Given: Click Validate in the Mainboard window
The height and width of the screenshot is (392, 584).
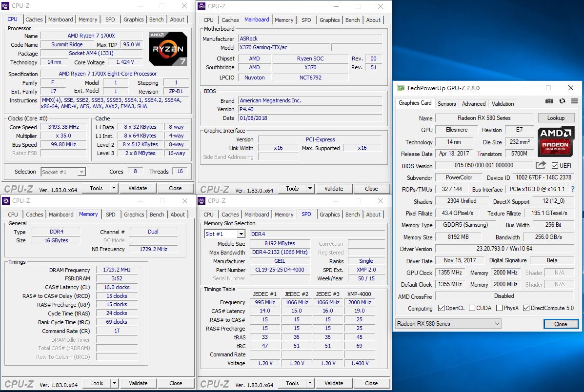Looking at the screenshot, I should pos(334,188).
